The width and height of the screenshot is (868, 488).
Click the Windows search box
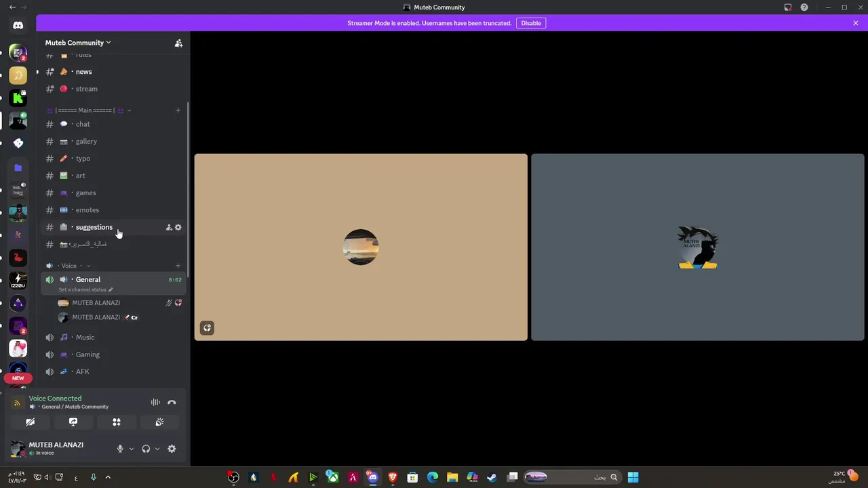click(x=572, y=477)
